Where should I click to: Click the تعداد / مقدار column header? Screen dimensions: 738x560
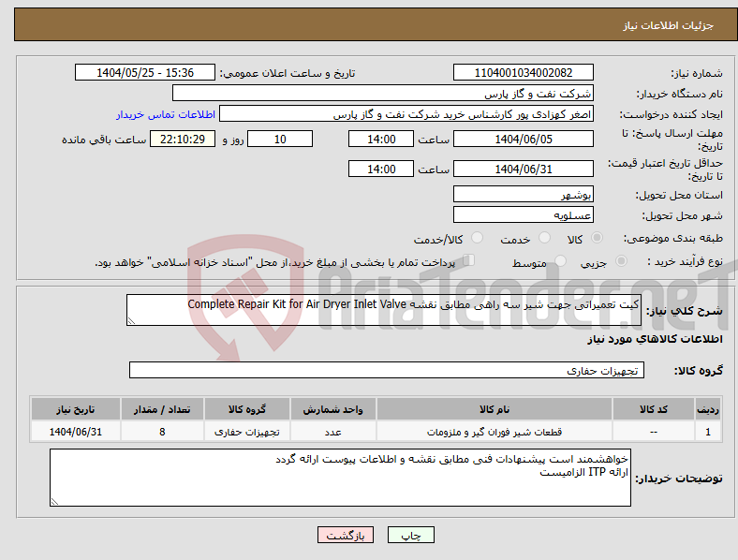(162, 409)
